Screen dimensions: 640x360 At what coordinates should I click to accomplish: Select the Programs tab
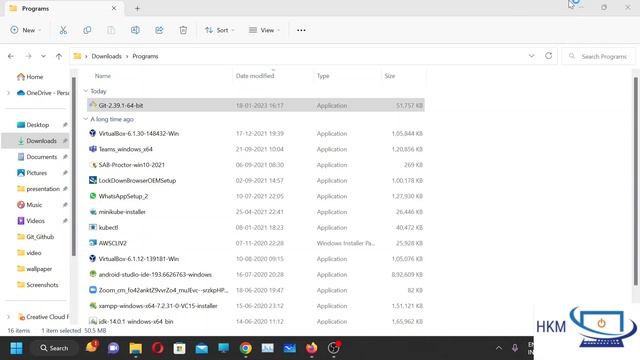click(64, 8)
